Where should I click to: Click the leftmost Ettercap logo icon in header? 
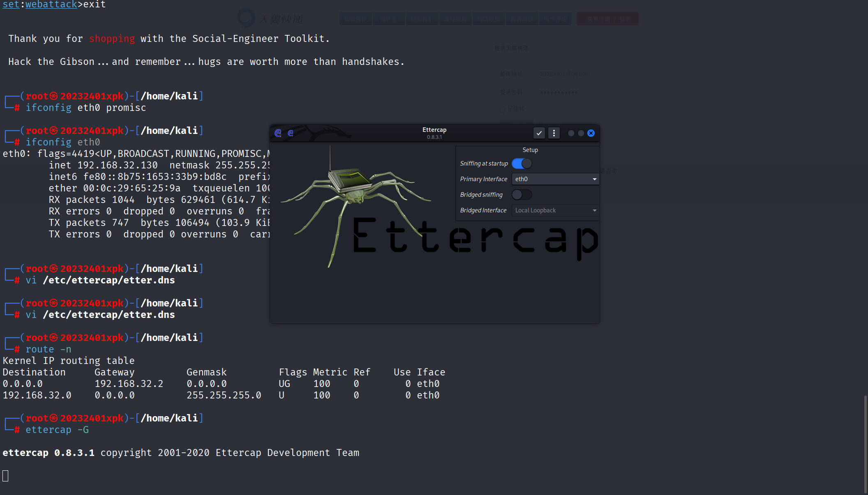click(278, 133)
